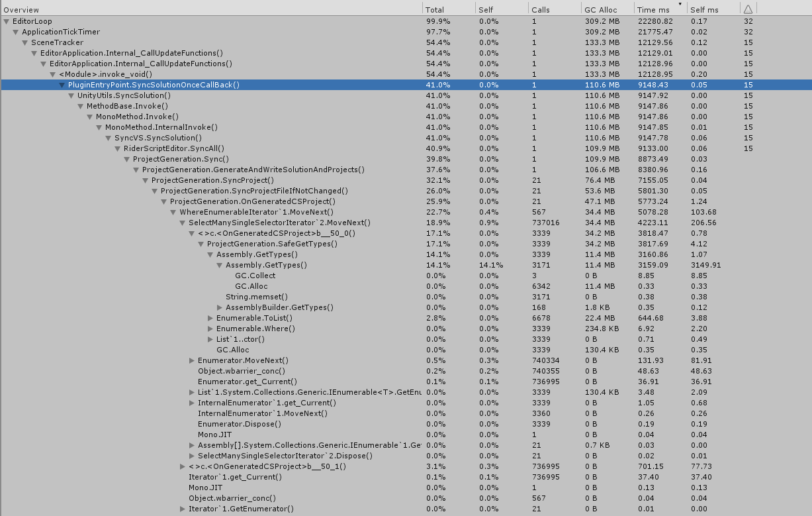
Task: Collapse ProjectGeneration.SyncProject() node
Action: [146, 180]
